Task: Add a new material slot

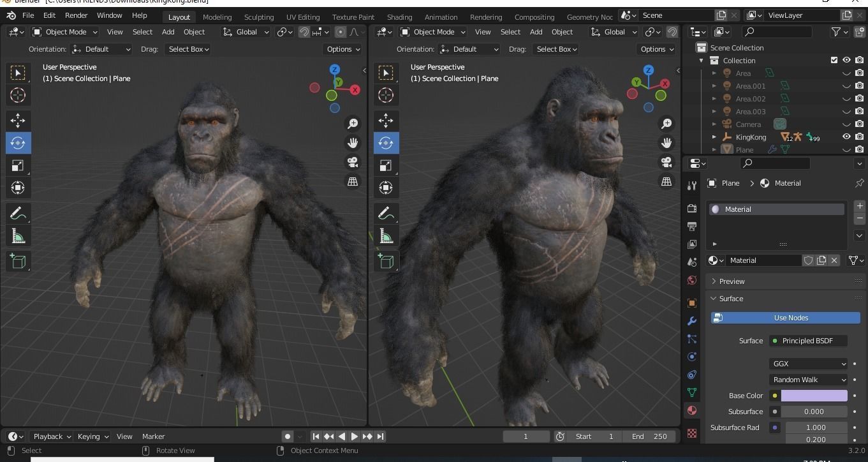Action: click(859, 206)
